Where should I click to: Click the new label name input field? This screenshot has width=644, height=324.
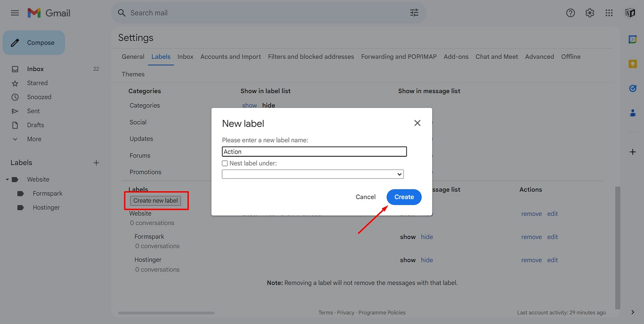(314, 151)
